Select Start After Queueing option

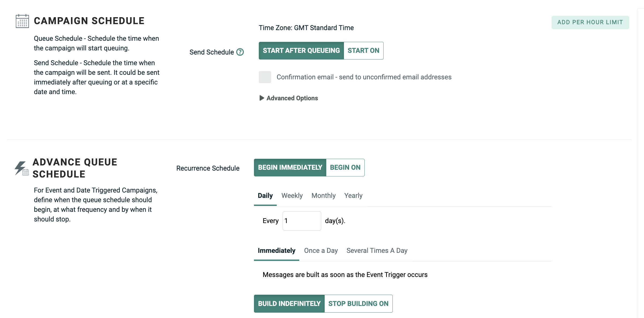coord(301,51)
